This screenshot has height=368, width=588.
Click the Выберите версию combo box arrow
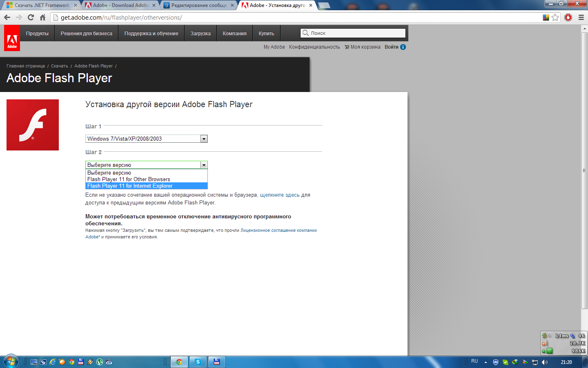(204, 165)
